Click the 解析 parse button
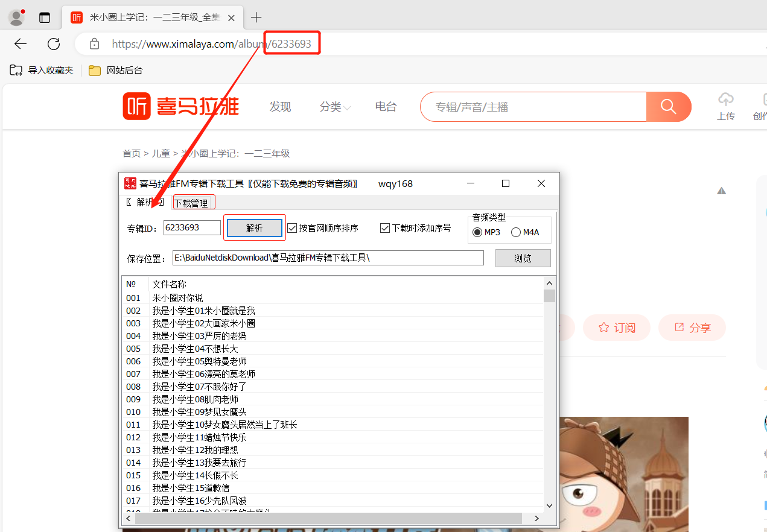Viewport: 767px width, 532px height. [254, 228]
